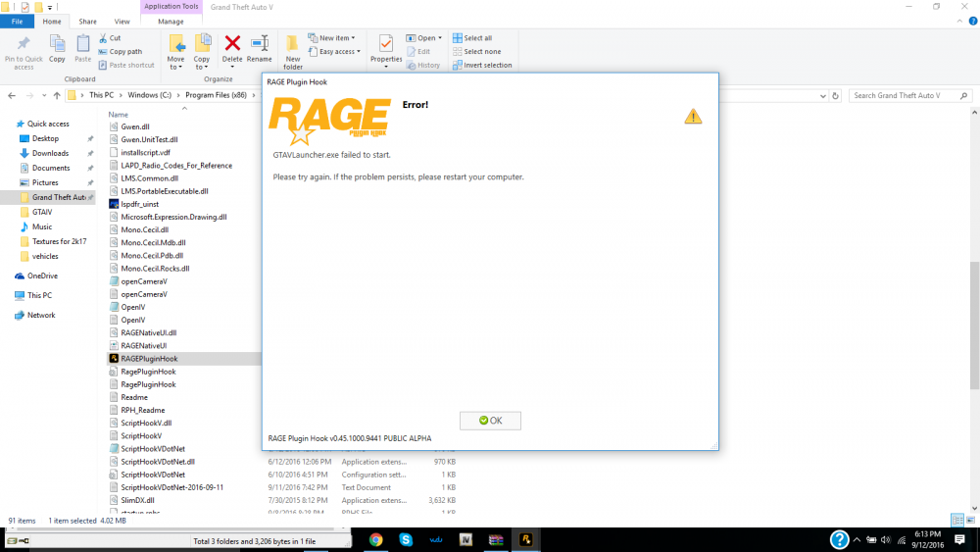The width and height of the screenshot is (980, 552).
Task: Open Documents in the navigation pane
Action: (51, 169)
